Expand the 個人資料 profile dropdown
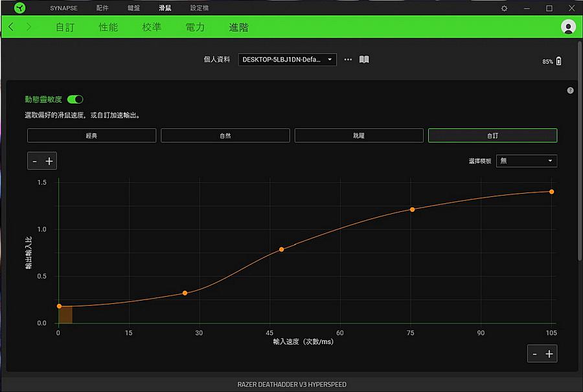 pyautogui.click(x=287, y=60)
